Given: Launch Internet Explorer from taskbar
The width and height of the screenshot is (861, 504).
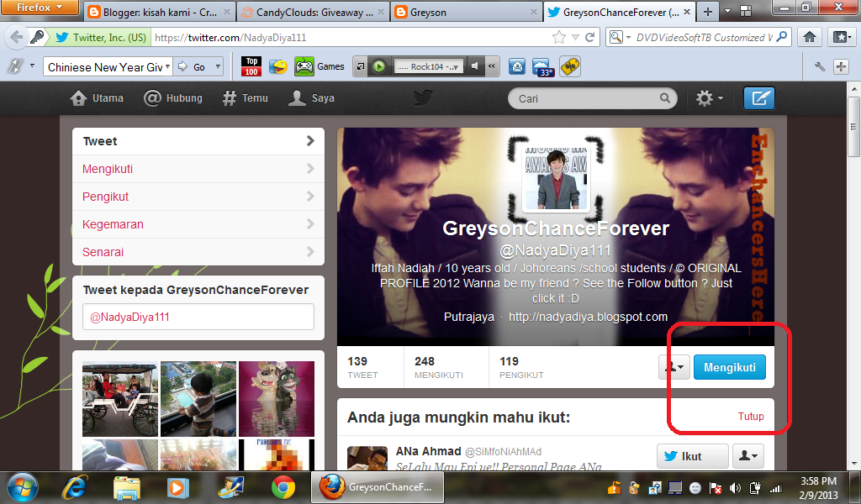Looking at the screenshot, I should pyautogui.click(x=75, y=487).
